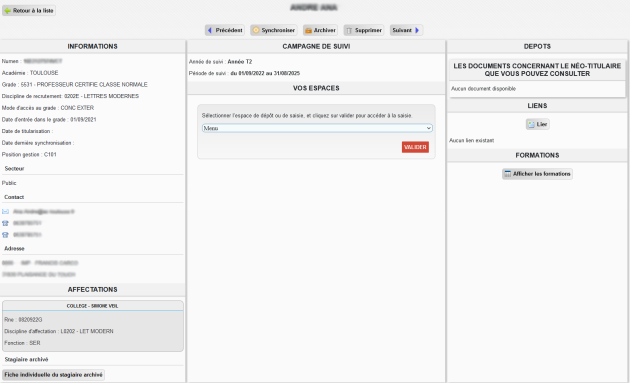Click the red VALIDER button

[415, 147]
